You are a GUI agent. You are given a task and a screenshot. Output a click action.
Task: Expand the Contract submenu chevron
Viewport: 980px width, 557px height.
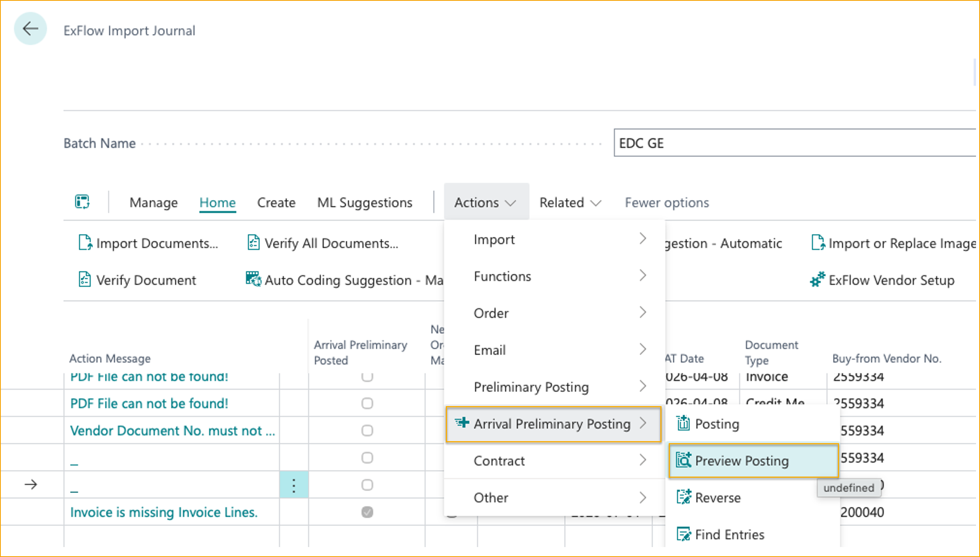[642, 460]
